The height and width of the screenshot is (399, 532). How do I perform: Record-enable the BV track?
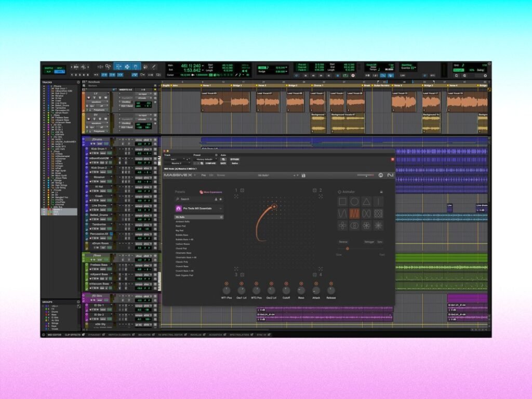click(88, 119)
